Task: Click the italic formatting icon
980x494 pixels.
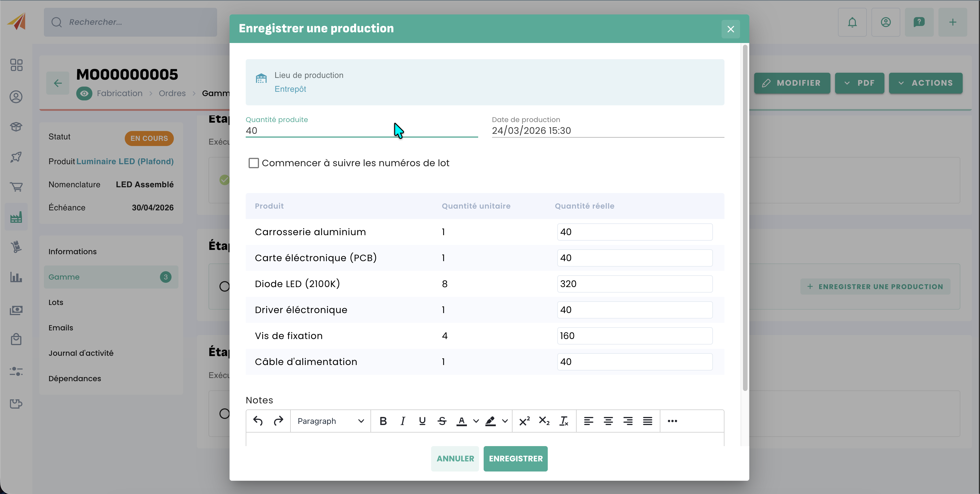Action: 403,421
